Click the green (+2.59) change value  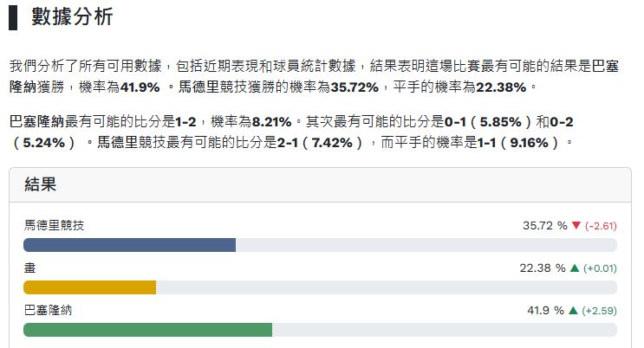pyautogui.click(x=599, y=311)
